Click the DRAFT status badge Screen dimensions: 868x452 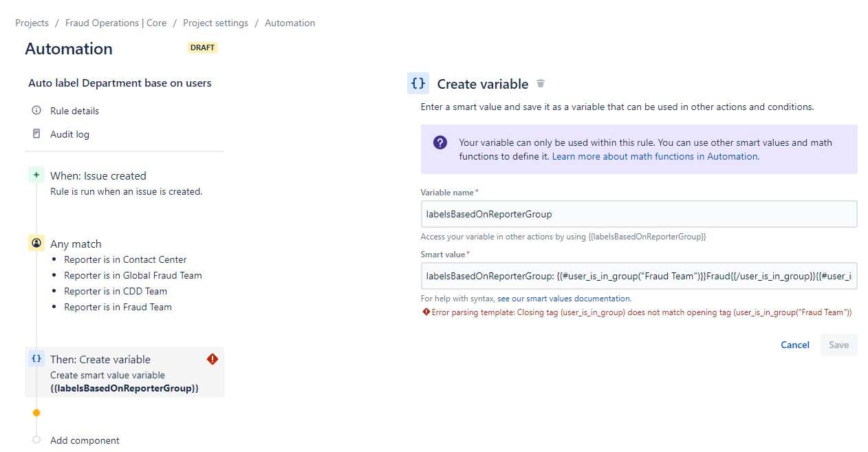point(202,47)
